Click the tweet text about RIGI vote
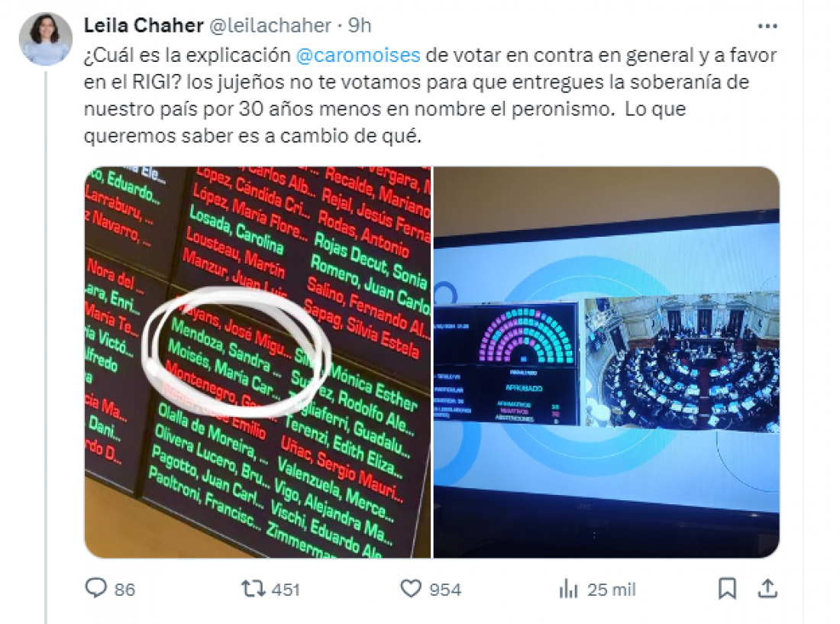Screen dimensions: 840x624 click(430, 95)
